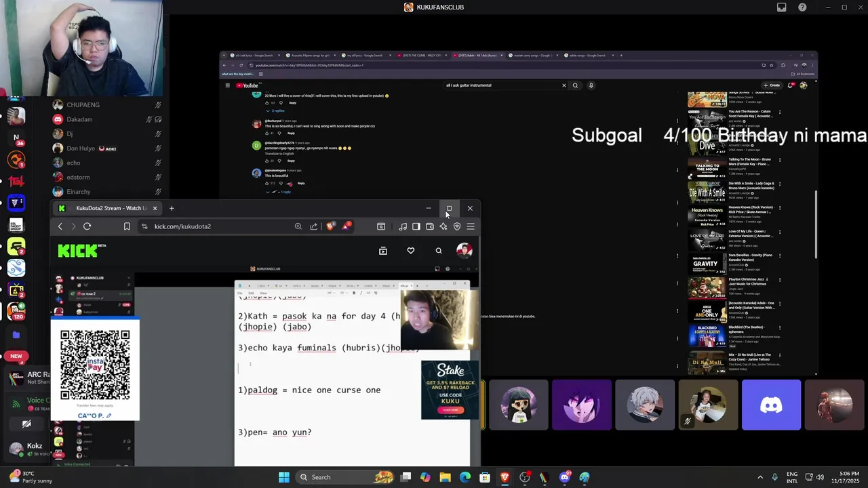Open 'Love Of My Life' Queen video

[707, 240]
